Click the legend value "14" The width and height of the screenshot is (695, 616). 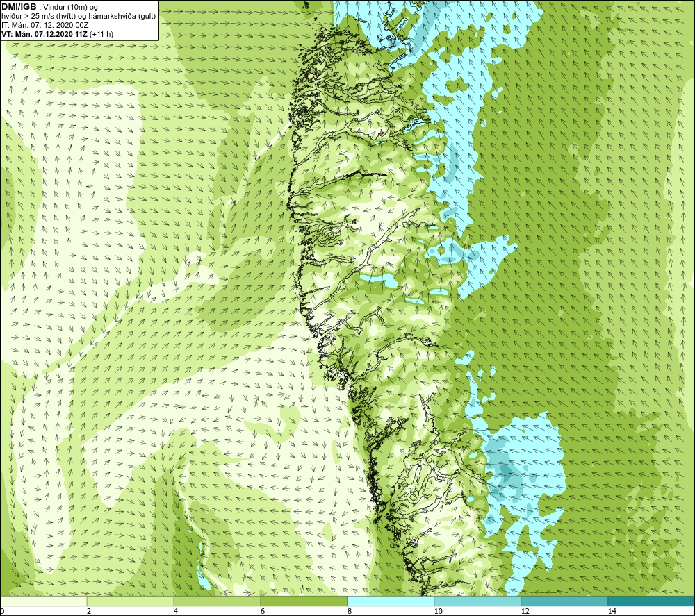pos(612,611)
